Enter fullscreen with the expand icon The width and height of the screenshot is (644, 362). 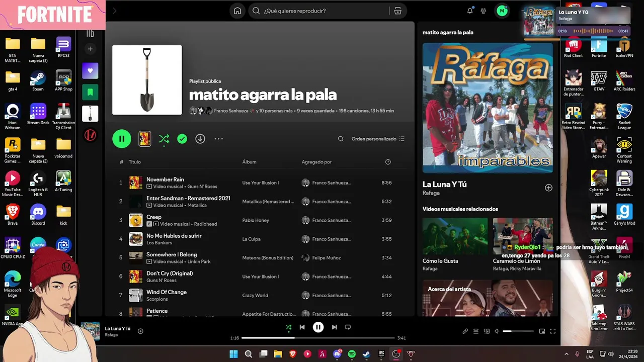coord(552,331)
